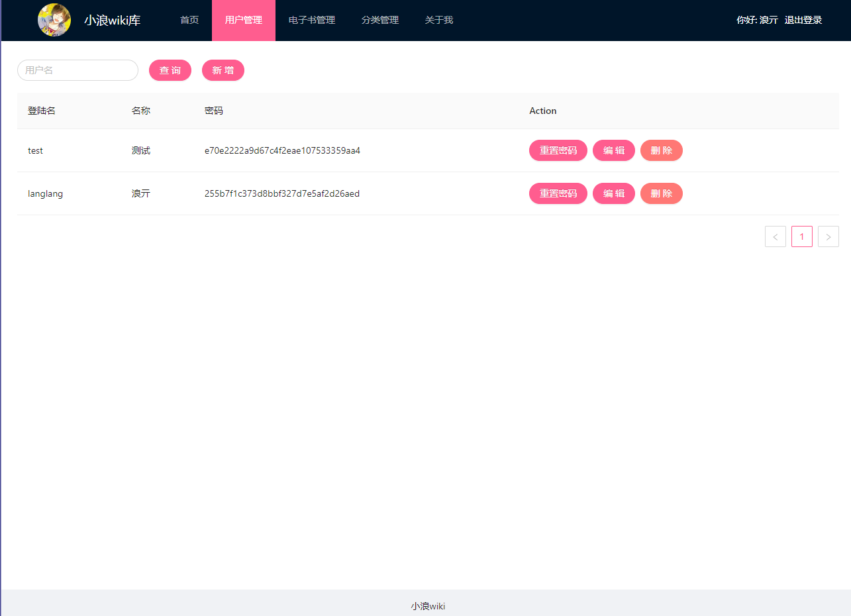The height and width of the screenshot is (616, 851).
Task: Click the 新增 button to add a user
Action: click(223, 70)
